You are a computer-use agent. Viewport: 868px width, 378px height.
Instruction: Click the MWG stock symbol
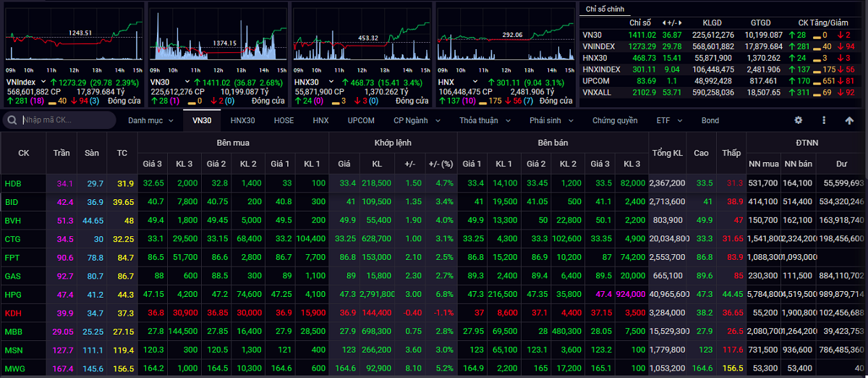pos(14,369)
